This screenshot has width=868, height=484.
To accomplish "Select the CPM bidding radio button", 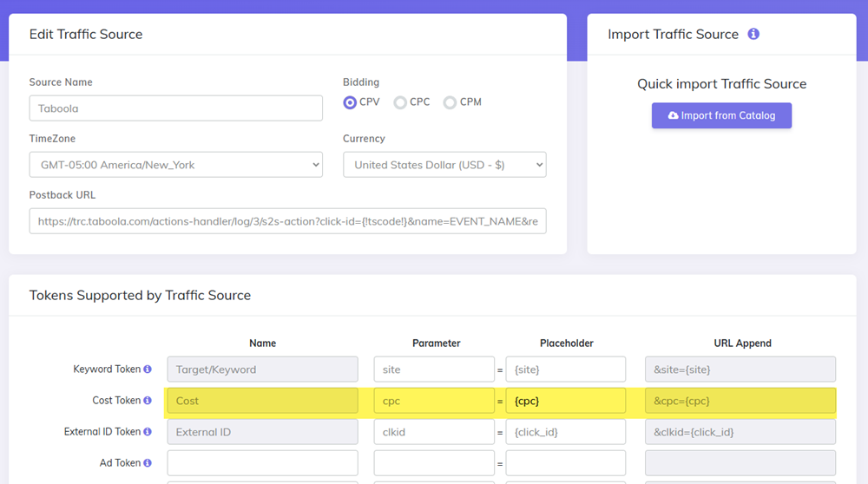I will (450, 102).
